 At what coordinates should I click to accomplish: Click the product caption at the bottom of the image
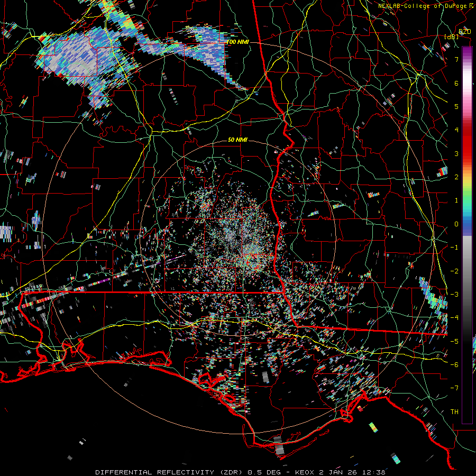[240, 472]
